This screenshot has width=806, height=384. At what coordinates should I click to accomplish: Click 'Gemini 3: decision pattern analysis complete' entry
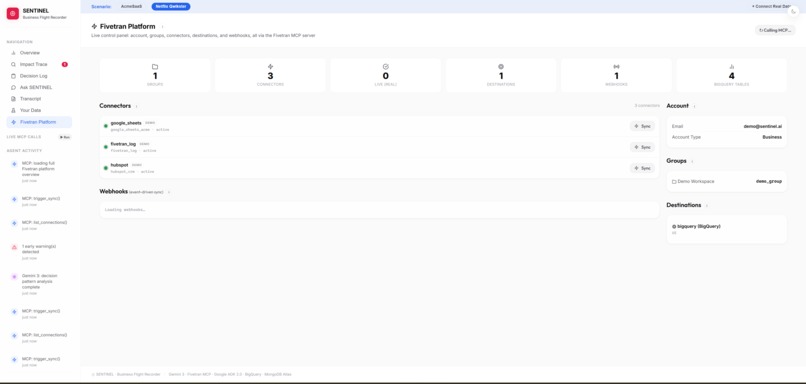coord(41,284)
